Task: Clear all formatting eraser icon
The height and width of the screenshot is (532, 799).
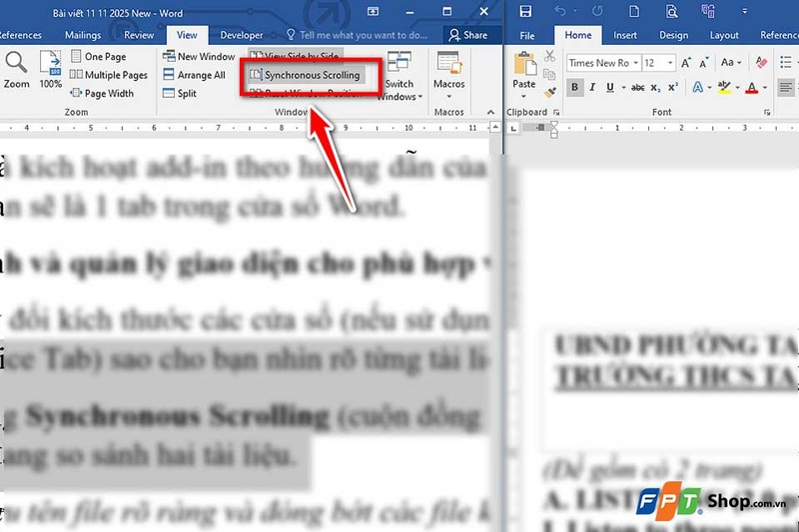Action: [x=762, y=63]
